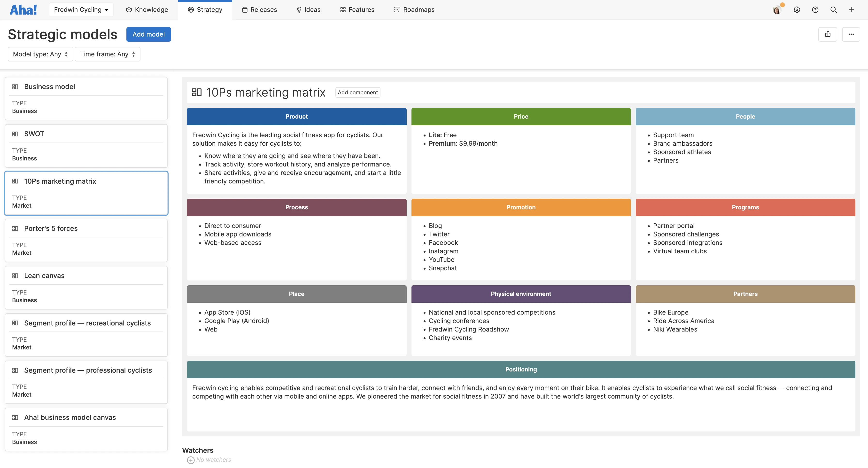This screenshot has width=868, height=468.
Task: Click the plus icon in top bar
Action: [x=852, y=10]
